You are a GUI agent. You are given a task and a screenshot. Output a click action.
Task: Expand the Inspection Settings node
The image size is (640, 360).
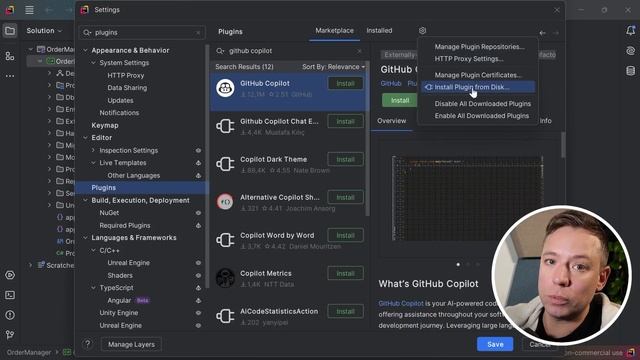tap(93, 150)
